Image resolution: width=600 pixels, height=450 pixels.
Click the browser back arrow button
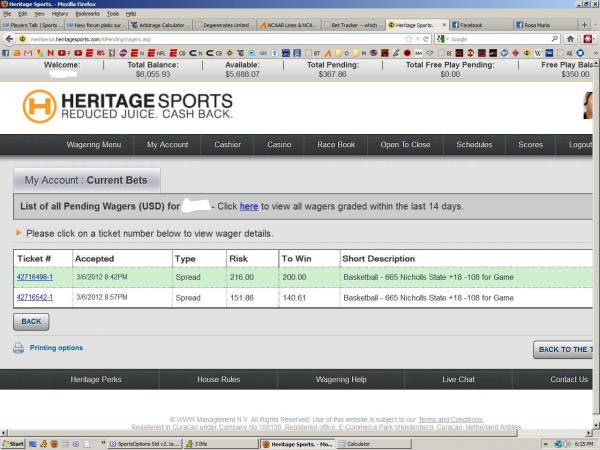pos(8,38)
